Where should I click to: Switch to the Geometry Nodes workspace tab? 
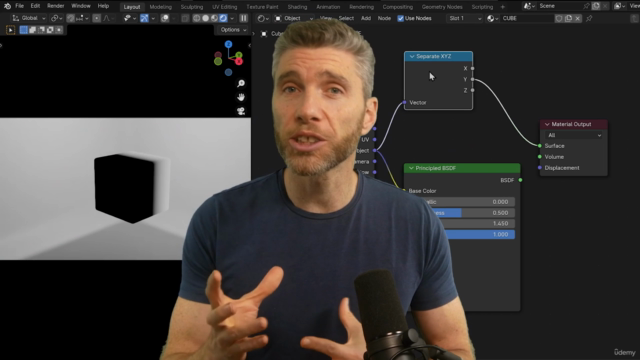pyautogui.click(x=442, y=7)
